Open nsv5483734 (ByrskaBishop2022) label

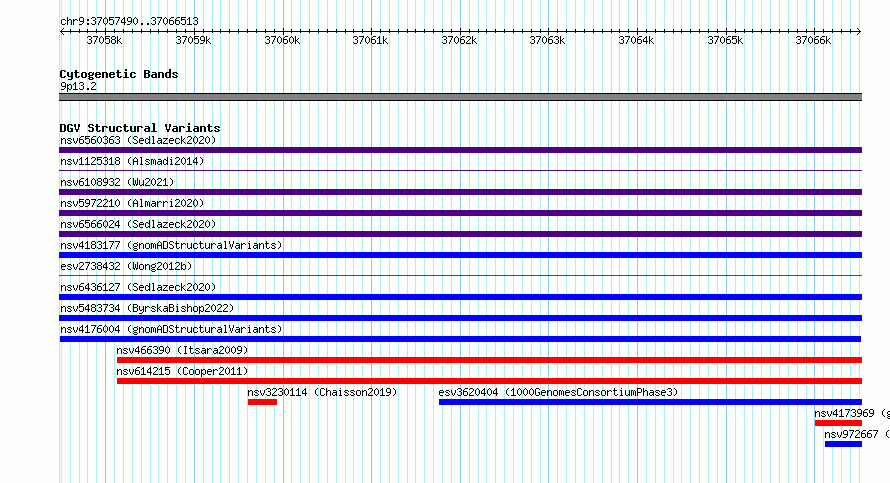pos(147,308)
